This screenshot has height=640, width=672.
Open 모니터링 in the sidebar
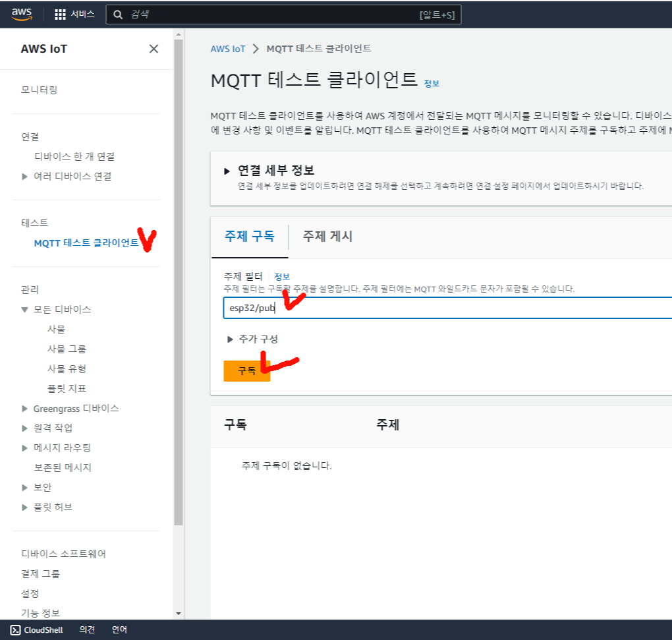pos(39,90)
